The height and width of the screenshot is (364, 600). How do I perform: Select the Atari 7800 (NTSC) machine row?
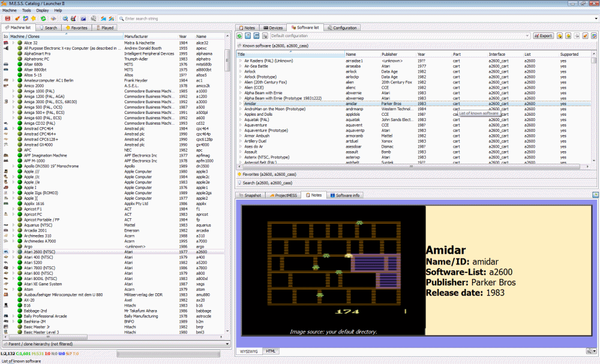(113, 267)
